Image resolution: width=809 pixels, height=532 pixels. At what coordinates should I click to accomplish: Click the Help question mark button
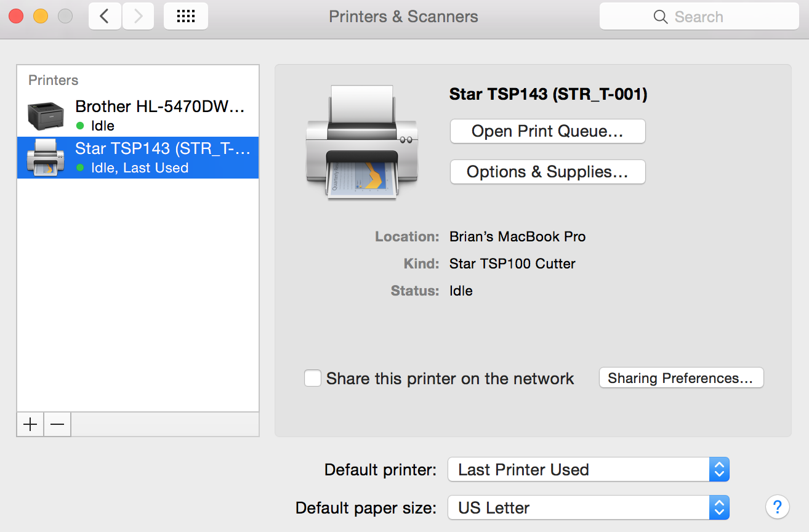click(x=777, y=507)
